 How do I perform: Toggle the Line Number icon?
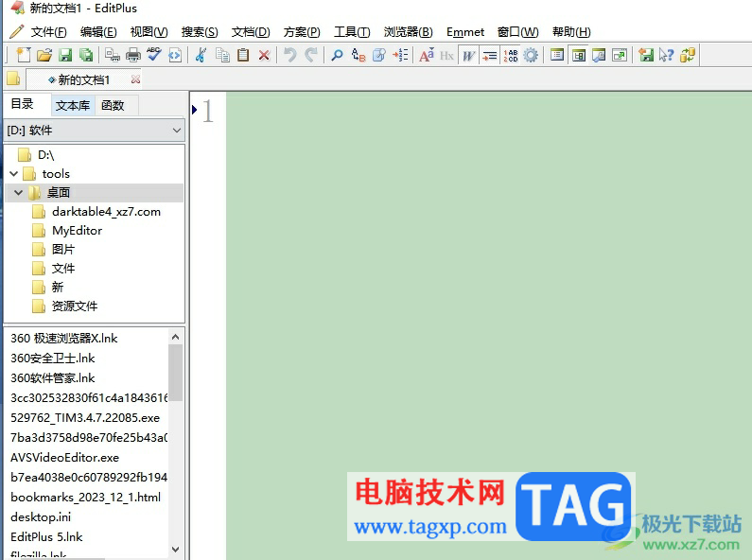coord(510,55)
